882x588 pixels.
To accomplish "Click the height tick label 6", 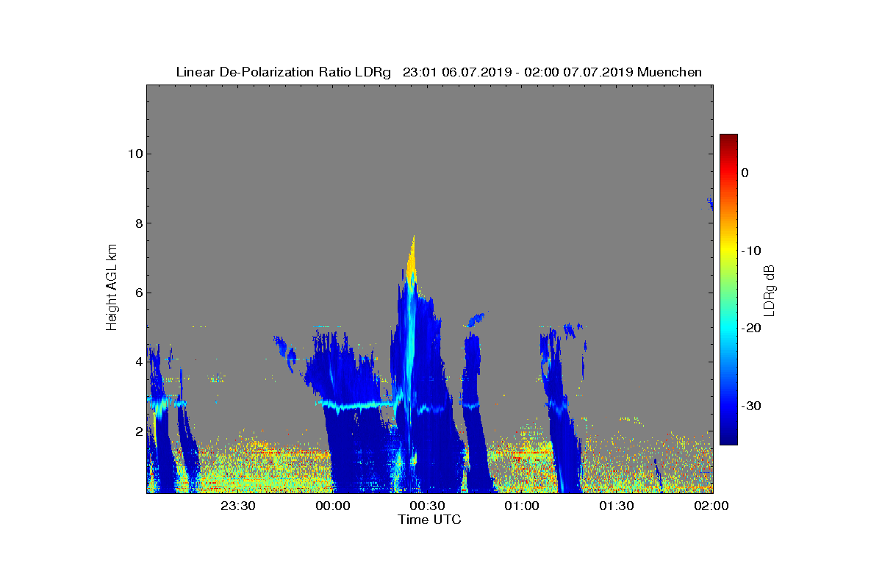I will tap(137, 293).
